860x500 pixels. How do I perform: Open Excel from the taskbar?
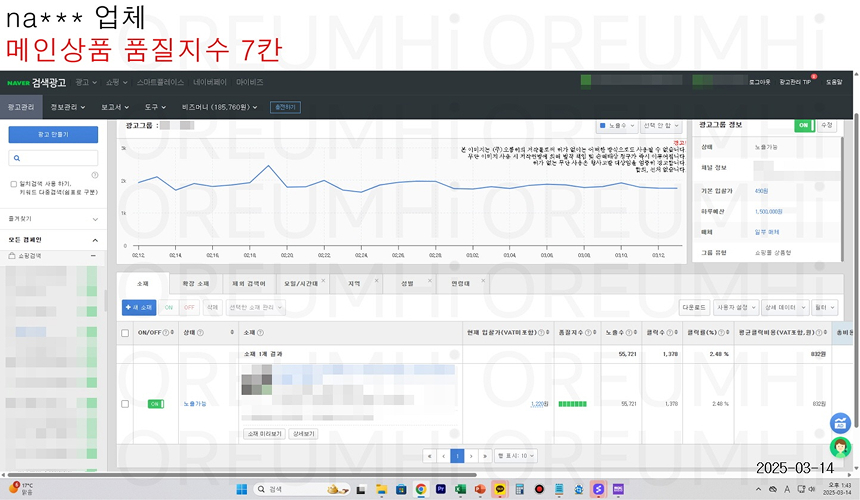point(460,490)
